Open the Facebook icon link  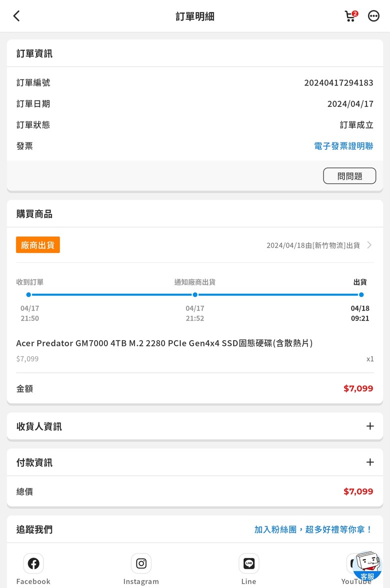(x=33, y=563)
